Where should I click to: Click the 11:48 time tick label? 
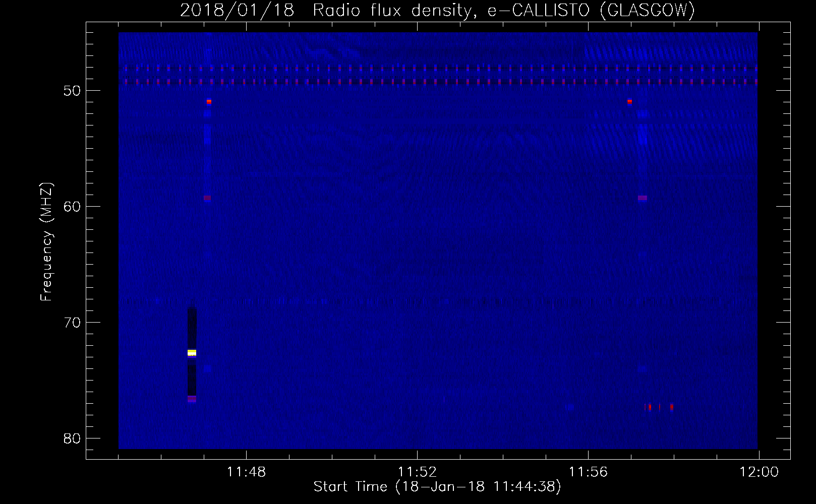[246, 472]
